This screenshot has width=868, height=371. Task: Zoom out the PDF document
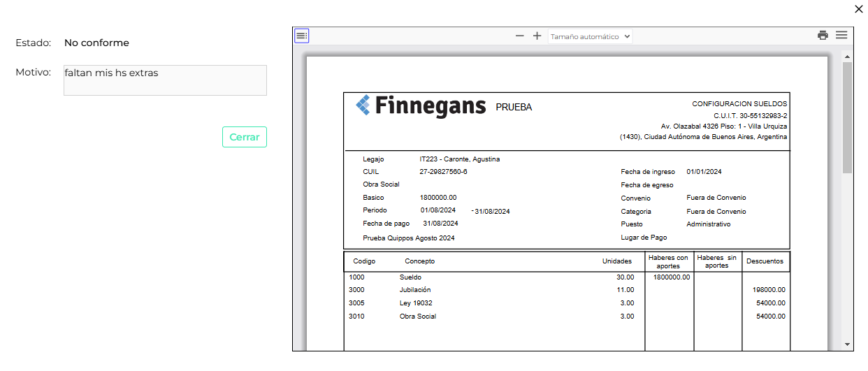(519, 36)
